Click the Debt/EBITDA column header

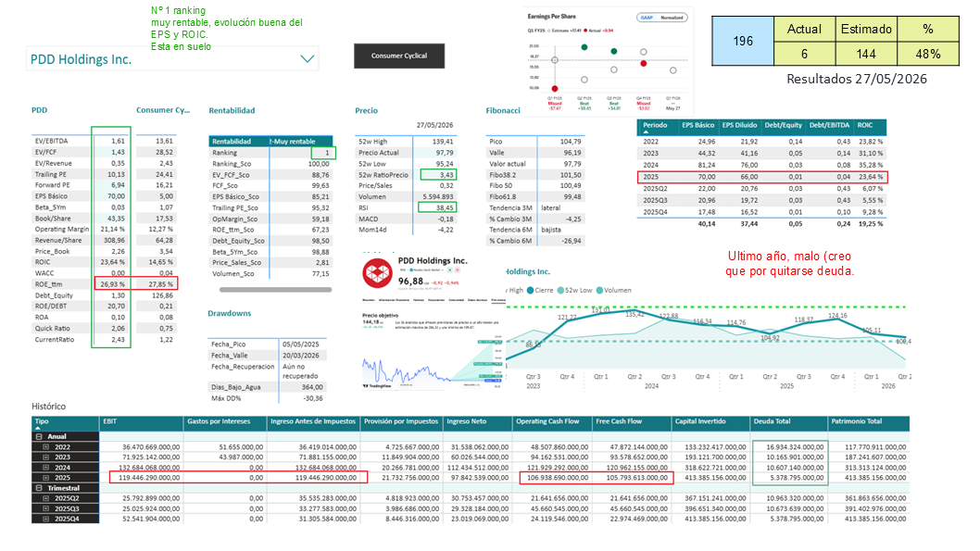829,125
